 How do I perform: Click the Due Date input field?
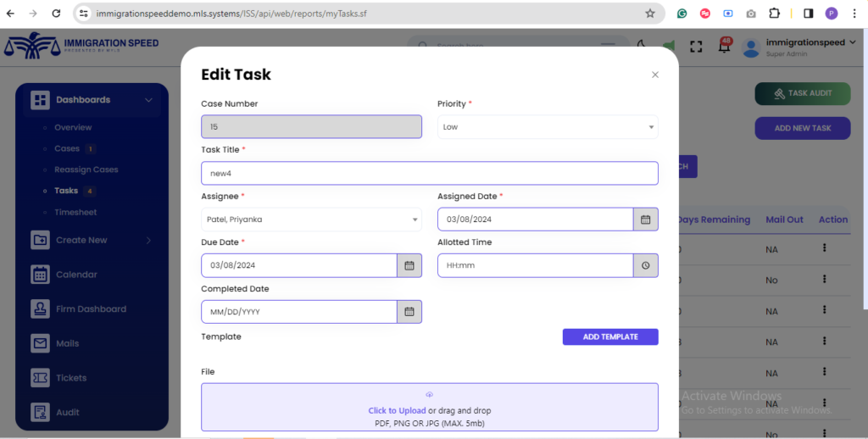tap(299, 265)
